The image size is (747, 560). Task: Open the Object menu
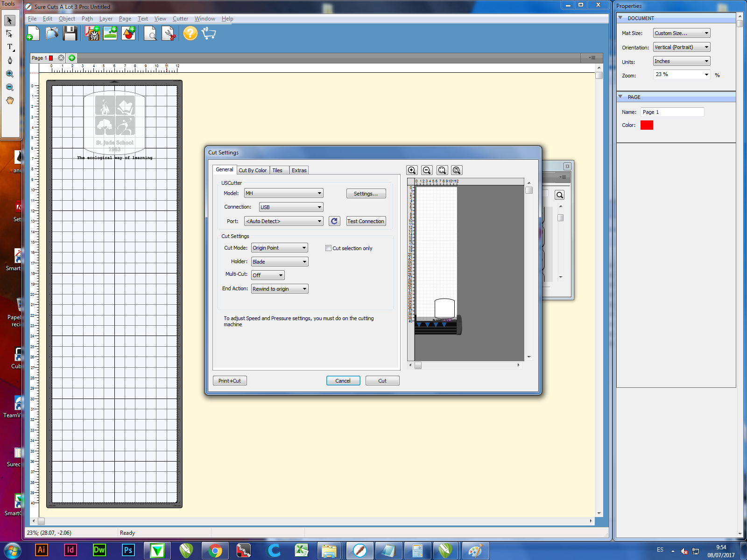67,19
